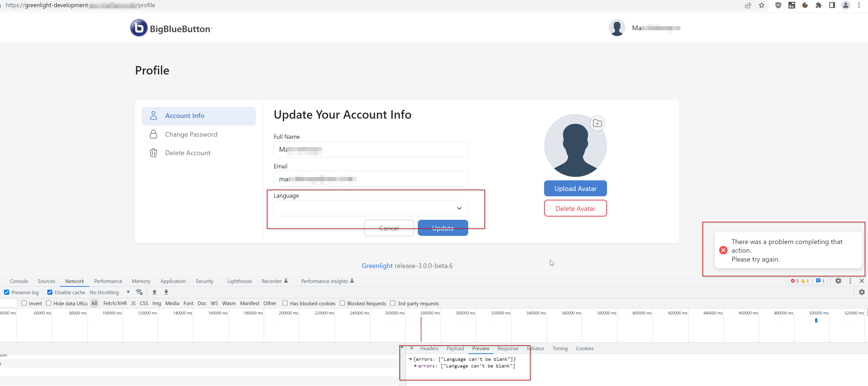
Task: Open the Network panel settings gear
Action: coord(862,292)
